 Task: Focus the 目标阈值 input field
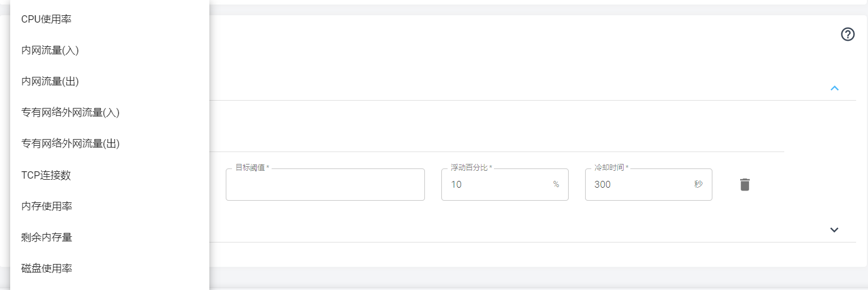pos(325,184)
